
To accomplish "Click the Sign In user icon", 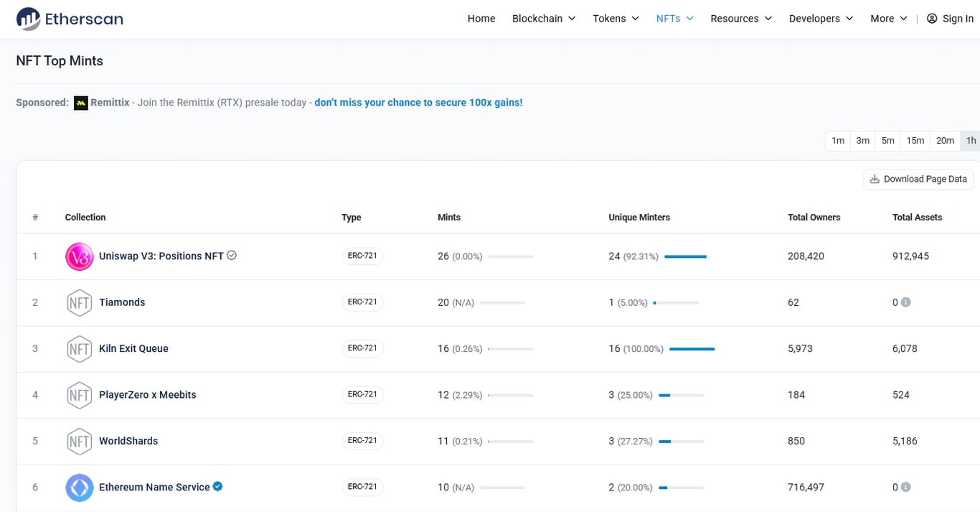I will [x=932, y=19].
